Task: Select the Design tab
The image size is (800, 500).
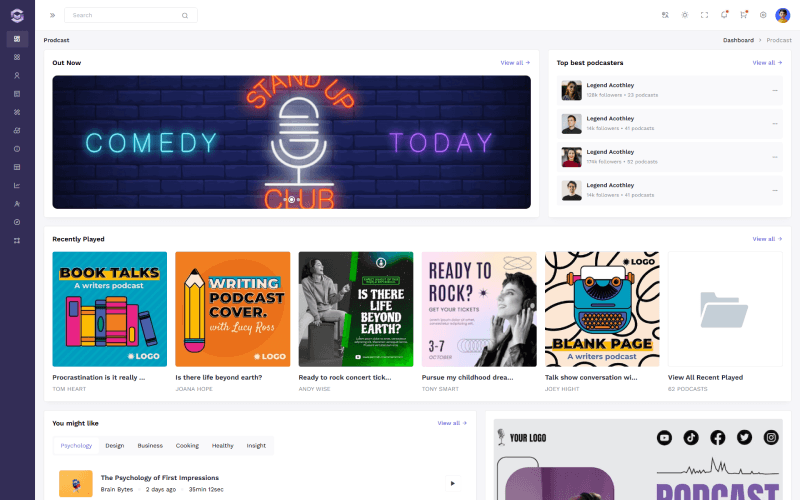Action: [x=115, y=446]
